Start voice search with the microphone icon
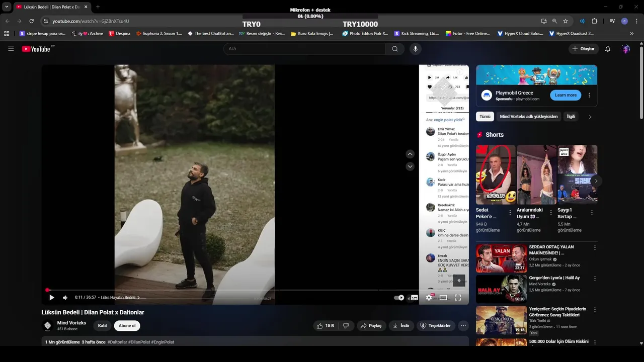Viewport: 644px width, 362px height. coord(415,49)
